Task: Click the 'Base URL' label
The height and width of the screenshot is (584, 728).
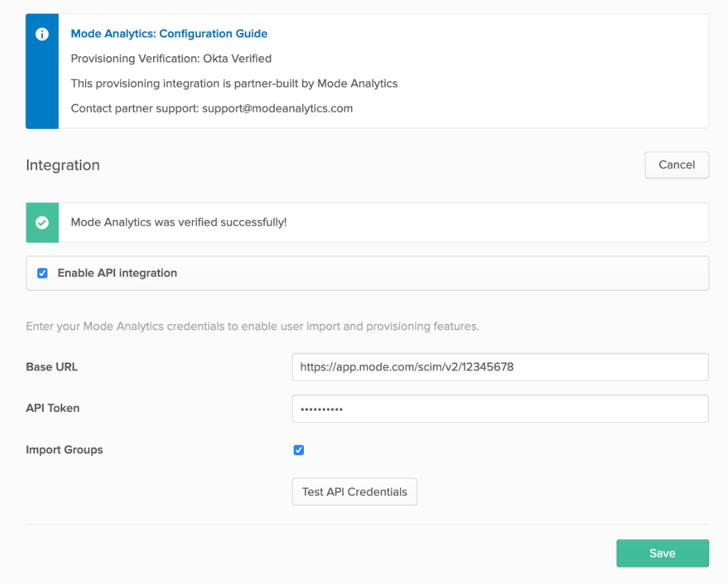Action: tap(52, 367)
